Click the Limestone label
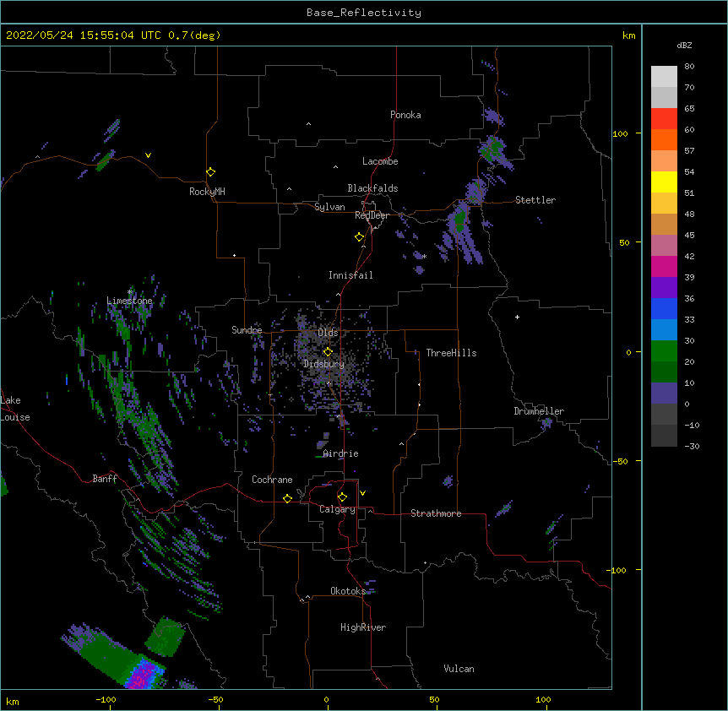Screen dimensions: 728x711 (129, 301)
